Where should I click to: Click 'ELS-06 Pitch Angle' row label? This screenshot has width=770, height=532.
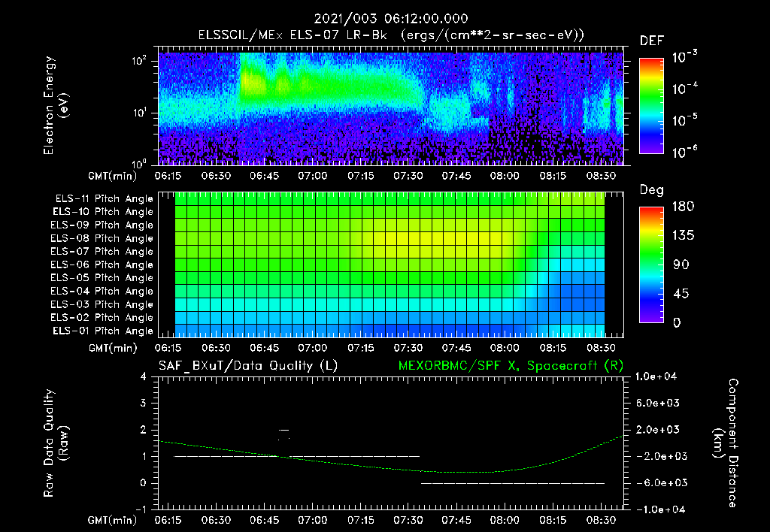click(102, 265)
